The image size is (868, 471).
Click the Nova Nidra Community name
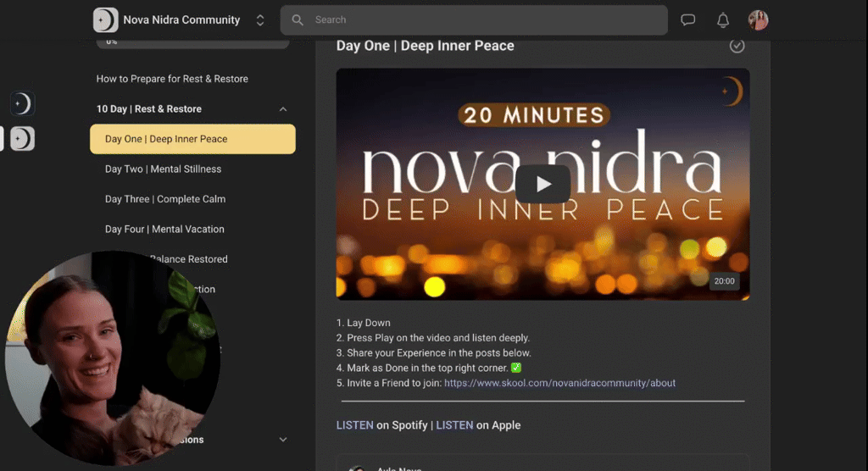tap(181, 20)
